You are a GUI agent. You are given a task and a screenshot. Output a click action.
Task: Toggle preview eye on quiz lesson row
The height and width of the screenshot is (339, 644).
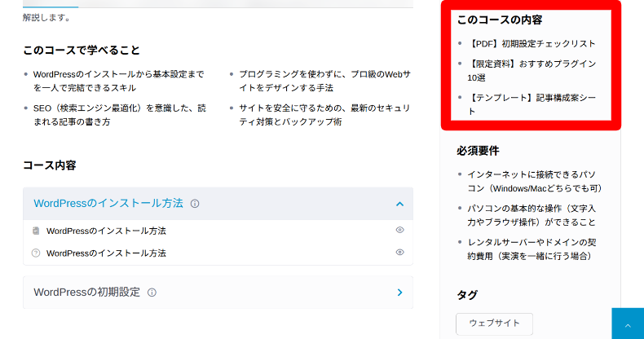399,253
